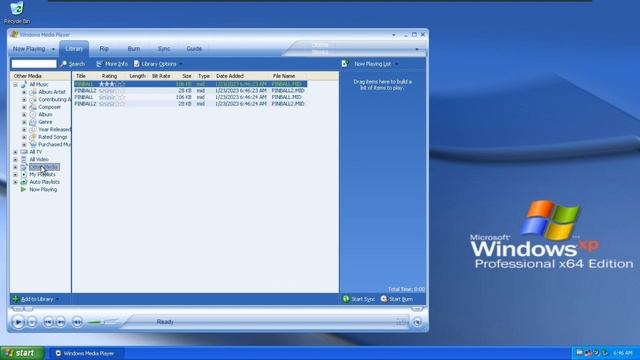The width and height of the screenshot is (640, 360).
Task: Click the Search magnifier button
Action: [73, 64]
